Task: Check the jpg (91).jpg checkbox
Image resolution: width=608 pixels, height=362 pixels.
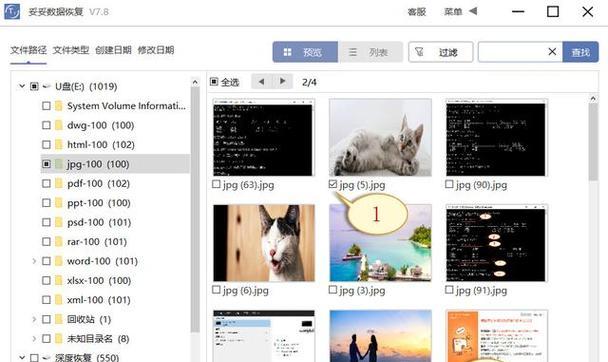Action: pyautogui.click(x=449, y=290)
